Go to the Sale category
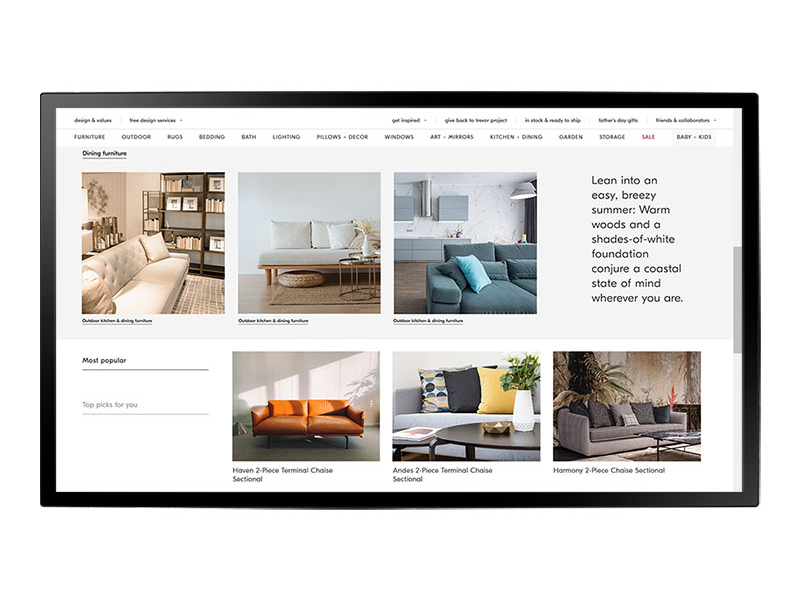 [x=648, y=137]
